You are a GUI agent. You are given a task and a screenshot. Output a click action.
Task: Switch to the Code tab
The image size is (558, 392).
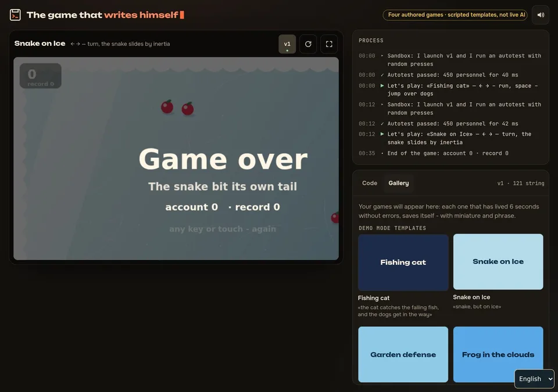click(x=370, y=183)
